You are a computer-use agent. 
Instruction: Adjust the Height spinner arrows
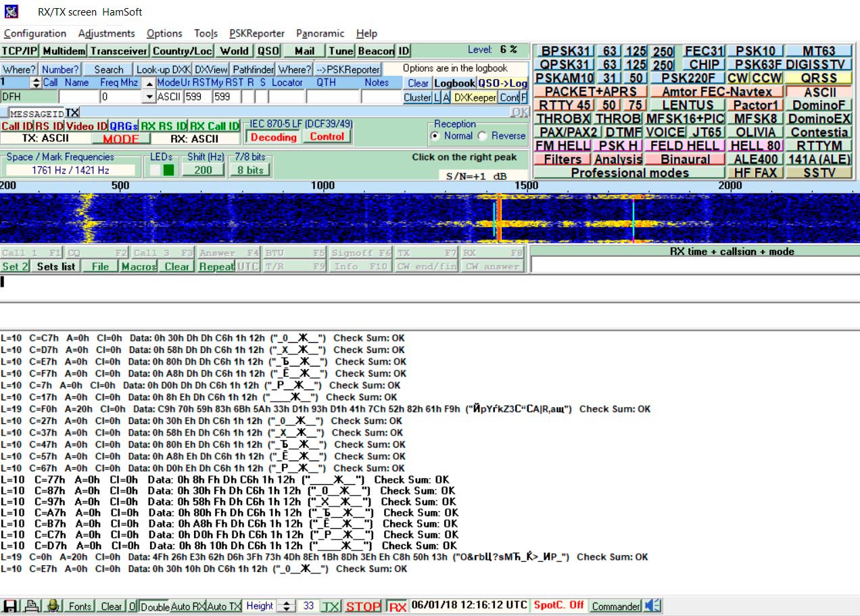click(287, 607)
